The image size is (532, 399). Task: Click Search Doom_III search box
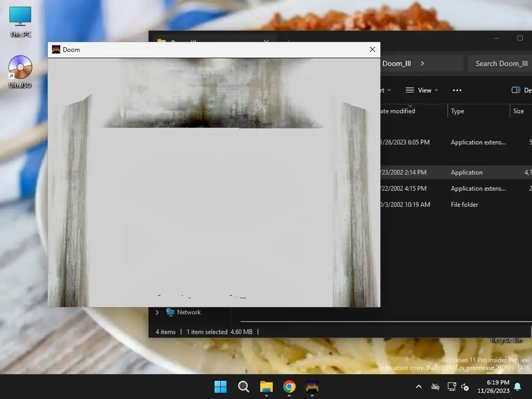tap(500, 63)
